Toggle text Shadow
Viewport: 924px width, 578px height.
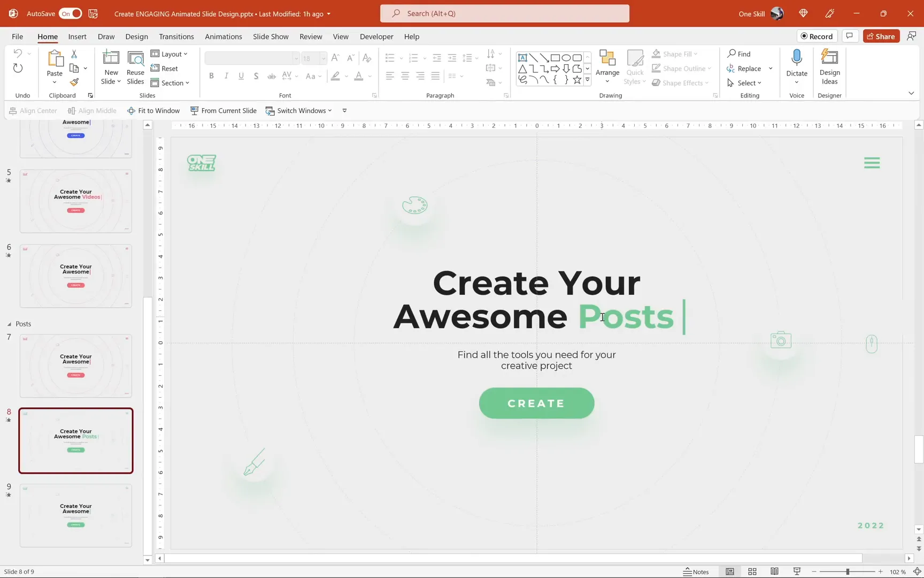[x=256, y=76]
